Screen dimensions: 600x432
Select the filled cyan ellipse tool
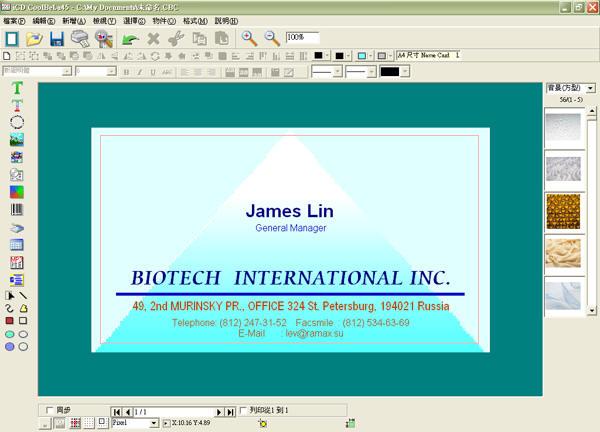[x=10, y=334]
